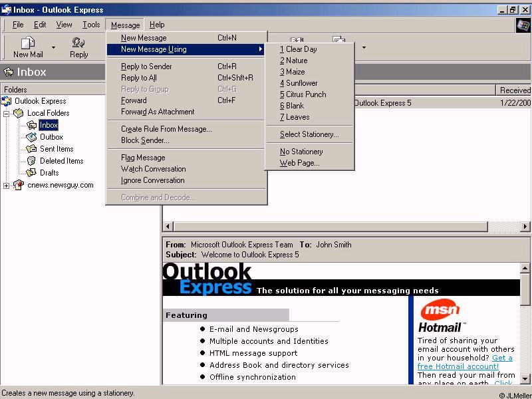Open the Tools menu
The image size is (532, 399).
[x=91, y=25]
